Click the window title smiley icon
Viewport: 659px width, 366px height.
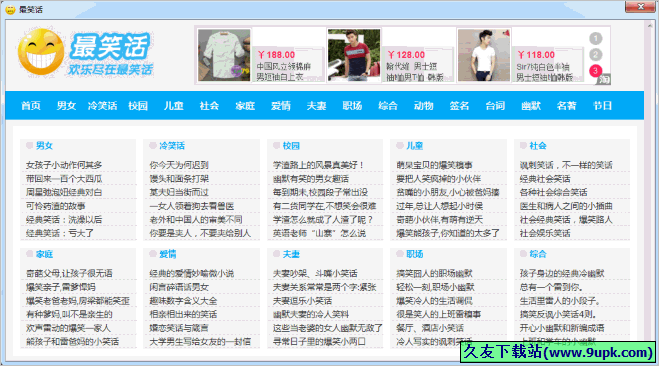pyautogui.click(x=11, y=9)
